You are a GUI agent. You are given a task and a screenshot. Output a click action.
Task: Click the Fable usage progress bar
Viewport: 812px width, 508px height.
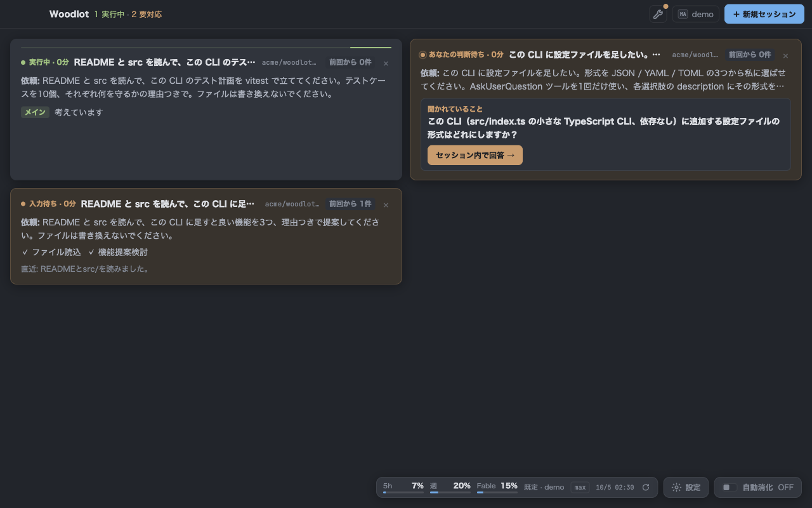497,492
